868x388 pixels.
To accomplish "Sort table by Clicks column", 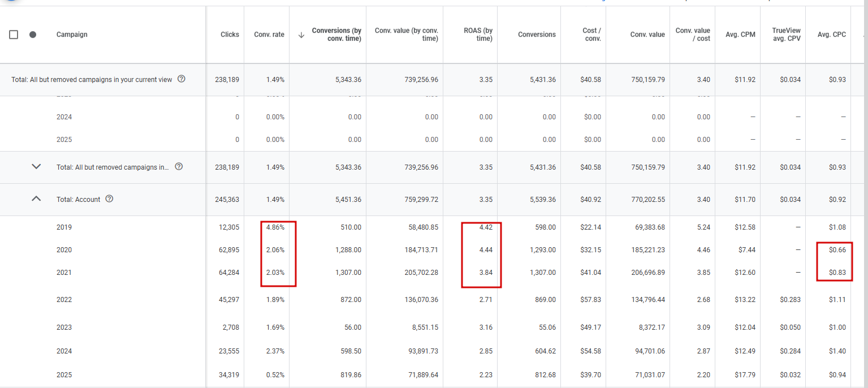I will point(230,35).
